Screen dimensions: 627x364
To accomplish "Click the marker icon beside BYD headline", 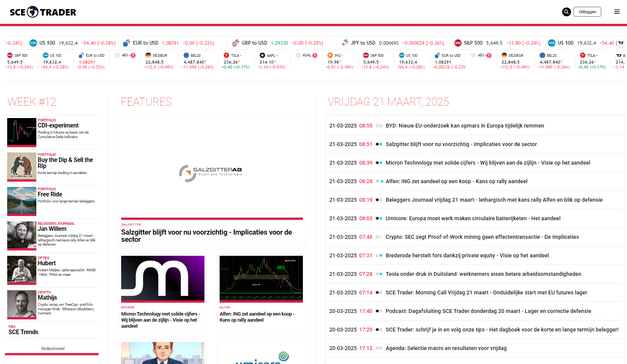I will (x=379, y=126).
